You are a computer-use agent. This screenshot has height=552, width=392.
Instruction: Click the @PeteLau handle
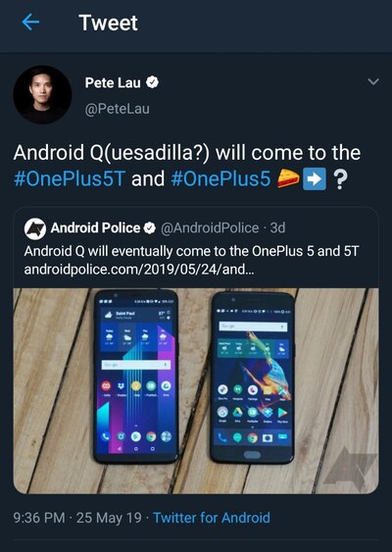point(117,109)
